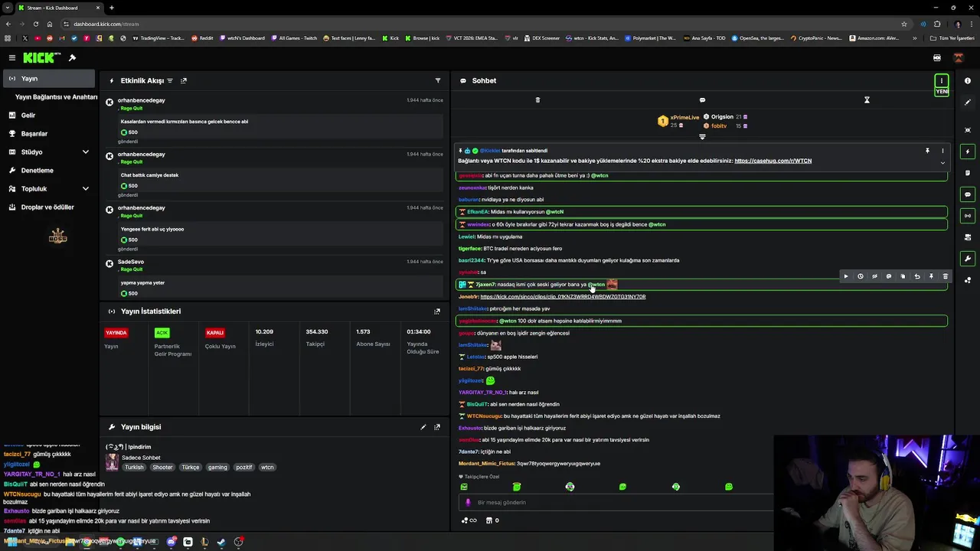The height and width of the screenshot is (551, 980).
Task: Open the casehug.com/r/WTCN link
Action: (x=773, y=161)
